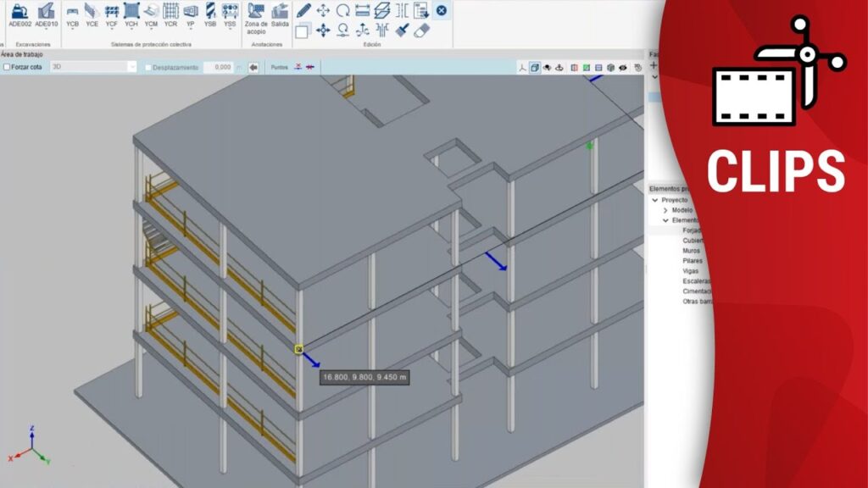
Task: Select Muros in the project tree
Action: click(x=691, y=251)
